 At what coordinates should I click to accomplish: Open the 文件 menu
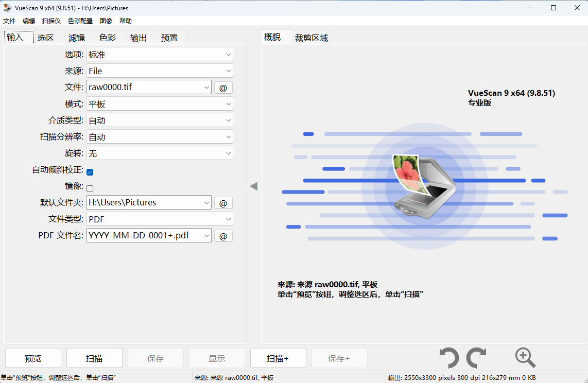(x=9, y=21)
